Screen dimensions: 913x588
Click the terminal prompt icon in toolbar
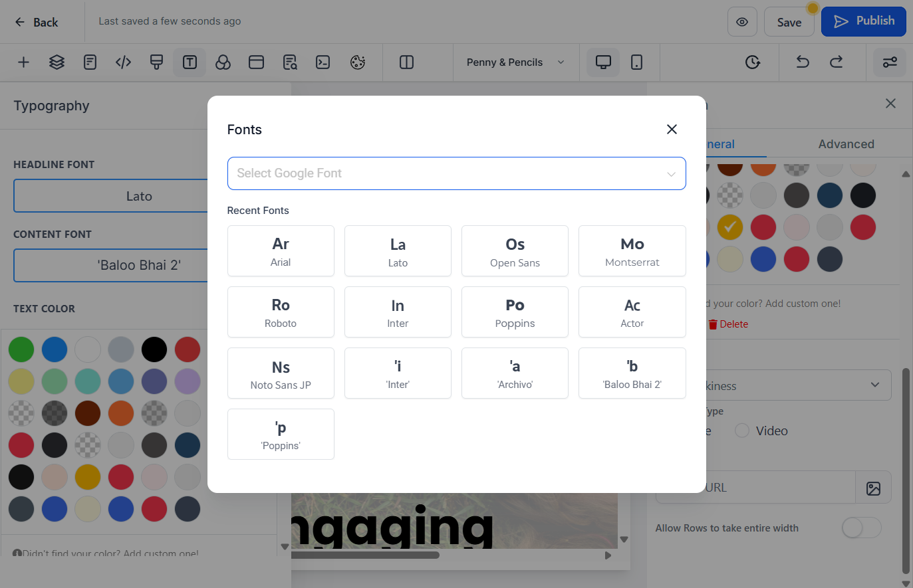click(x=323, y=62)
